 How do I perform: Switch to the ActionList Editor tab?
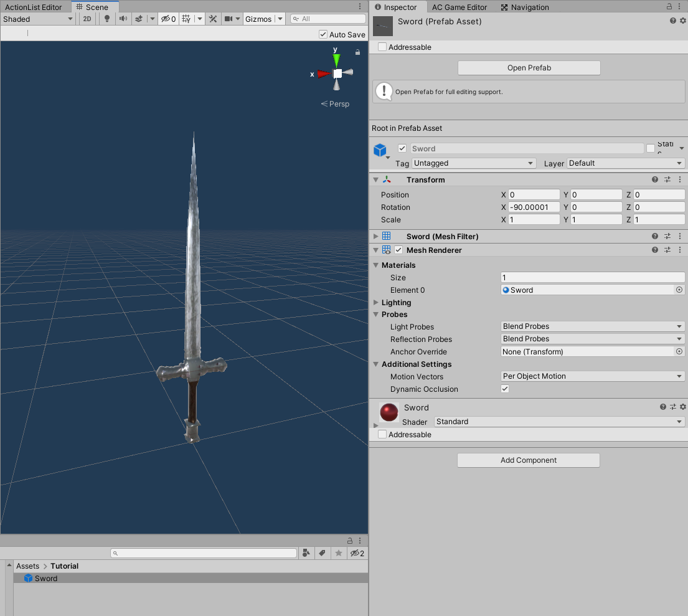point(34,7)
